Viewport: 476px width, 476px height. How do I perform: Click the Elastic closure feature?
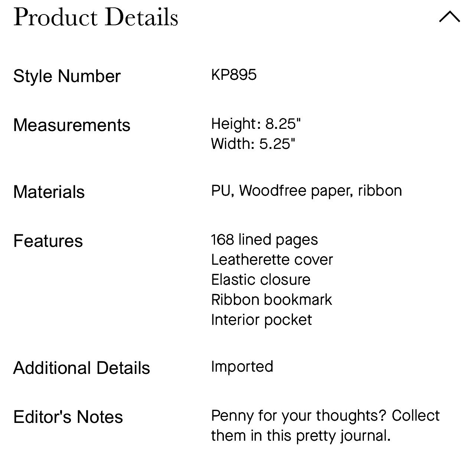[x=261, y=280]
